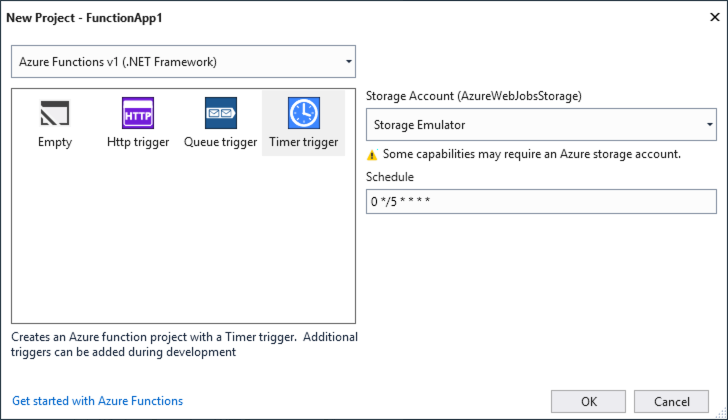Choose the Http trigger template icon
728x420 pixels.
[x=138, y=113]
